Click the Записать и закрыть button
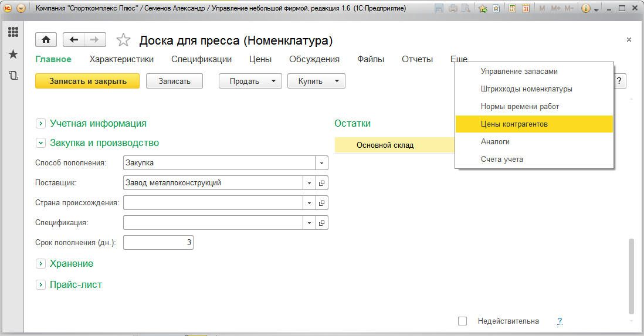Viewport: 644px width, 336px height. [87, 82]
